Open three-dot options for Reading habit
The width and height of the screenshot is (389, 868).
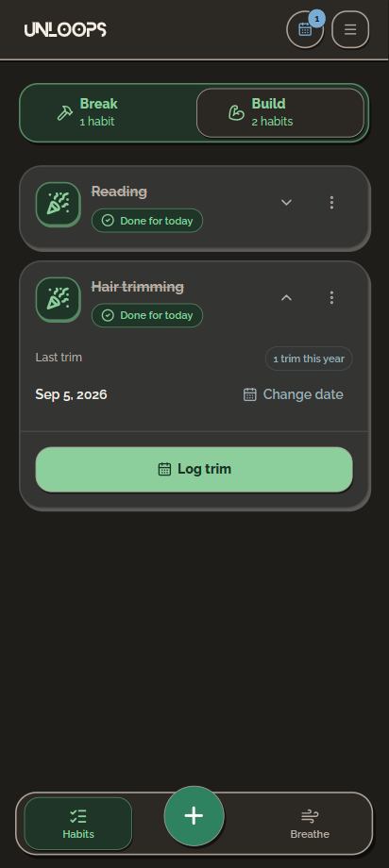tap(332, 203)
